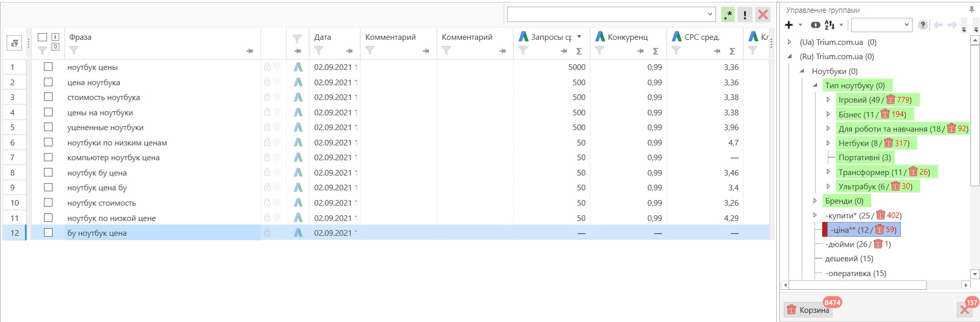Click red X button with 137 badge
The height and width of the screenshot is (322, 980).
click(x=965, y=309)
